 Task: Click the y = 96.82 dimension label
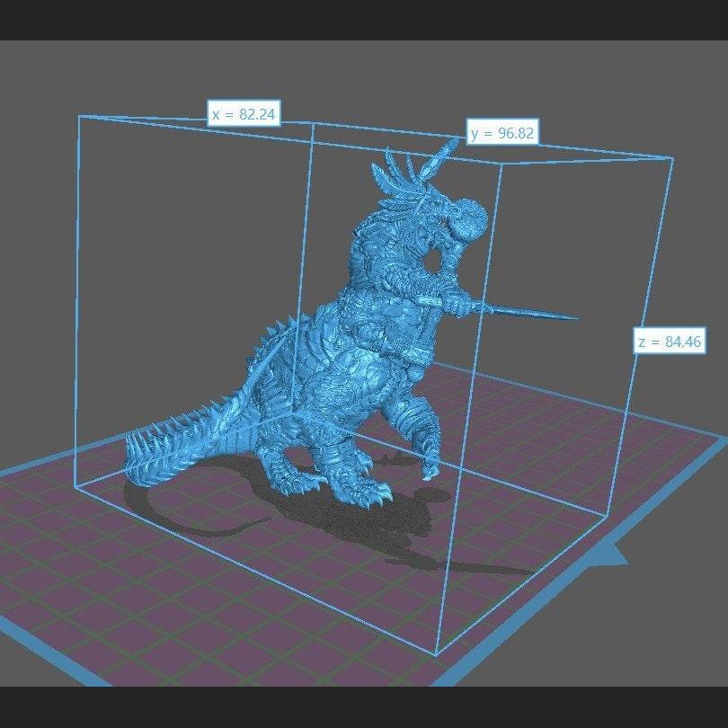click(x=502, y=134)
